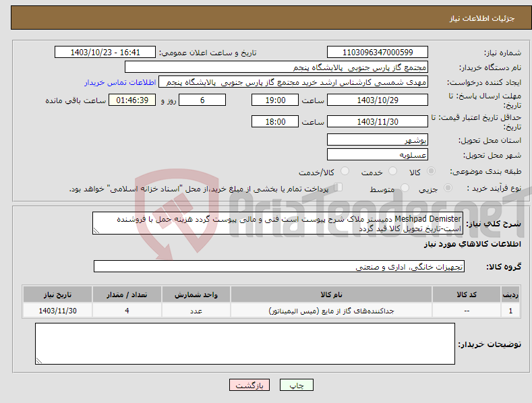The height and width of the screenshot is (403, 532).
Task: Open the اطلاعات تماس خریدار link
Action: [120, 82]
